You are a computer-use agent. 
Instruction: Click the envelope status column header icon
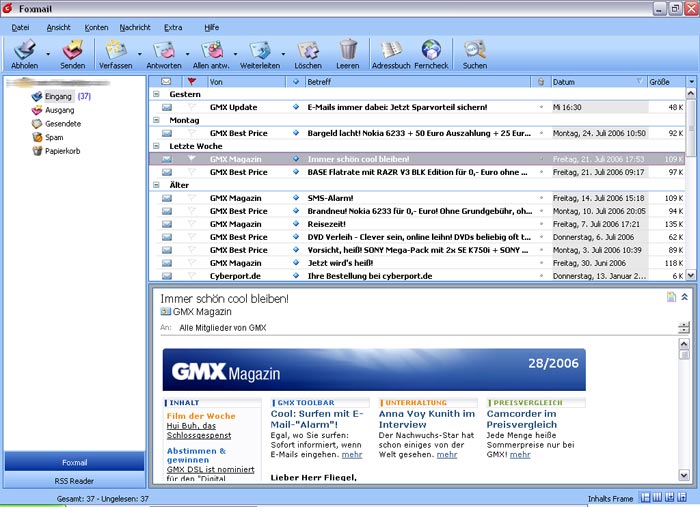coord(166,82)
